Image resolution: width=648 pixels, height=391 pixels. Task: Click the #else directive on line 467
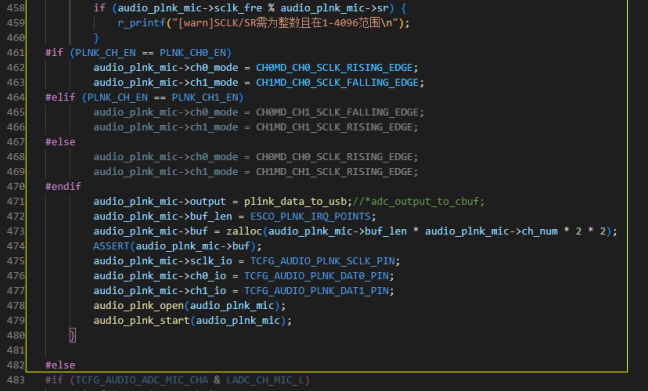point(60,142)
